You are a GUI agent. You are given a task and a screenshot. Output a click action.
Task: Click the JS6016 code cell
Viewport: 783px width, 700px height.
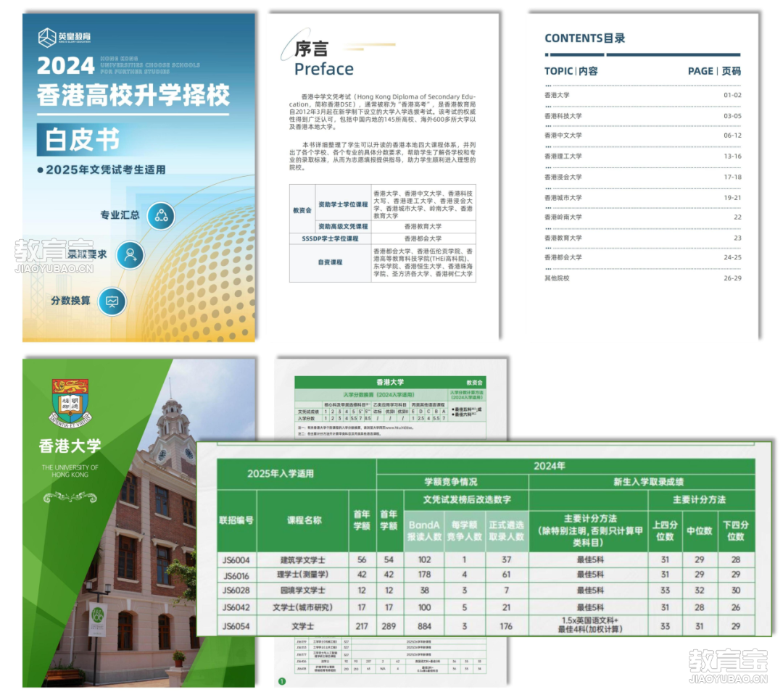(236, 575)
